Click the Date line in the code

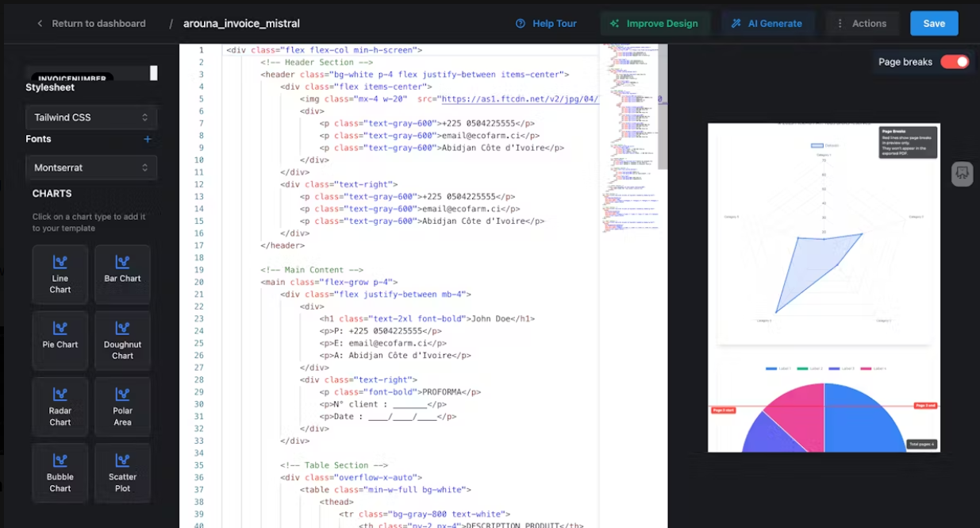click(x=388, y=417)
